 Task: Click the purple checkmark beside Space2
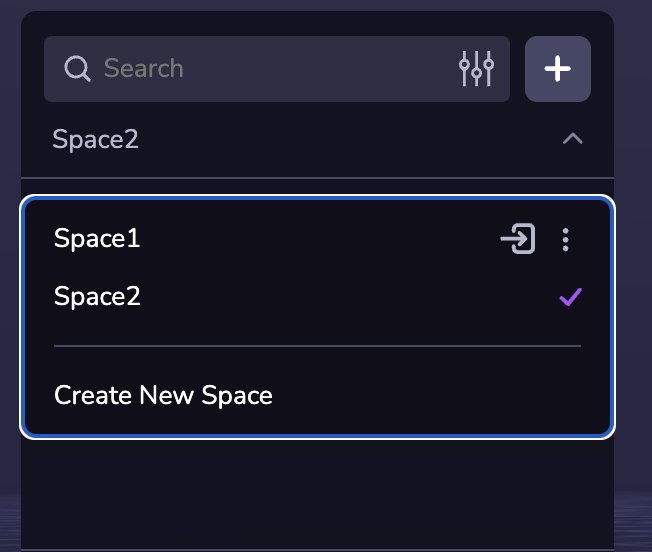click(x=570, y=297)
